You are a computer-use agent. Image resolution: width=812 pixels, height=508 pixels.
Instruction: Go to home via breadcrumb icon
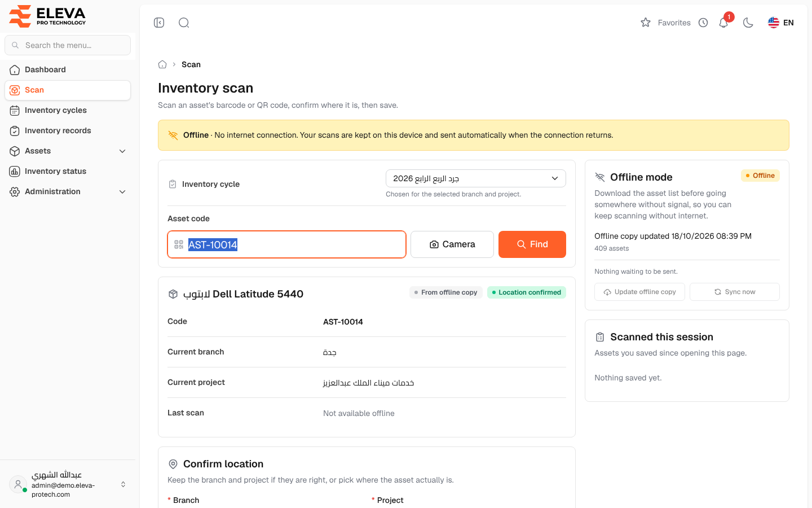tap(162, 64)
